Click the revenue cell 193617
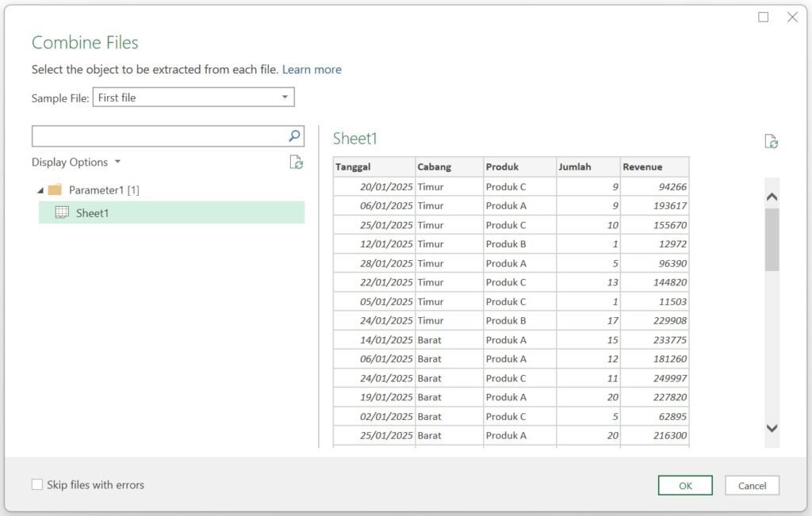Image resolution: width=812 pixels, height=516 pixels. (654, 205)
